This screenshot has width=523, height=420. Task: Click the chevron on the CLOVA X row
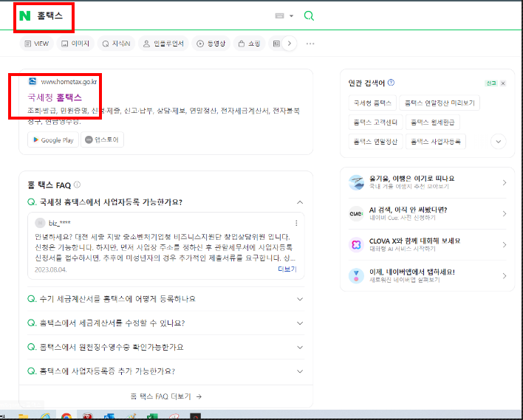tap(505, 244)
